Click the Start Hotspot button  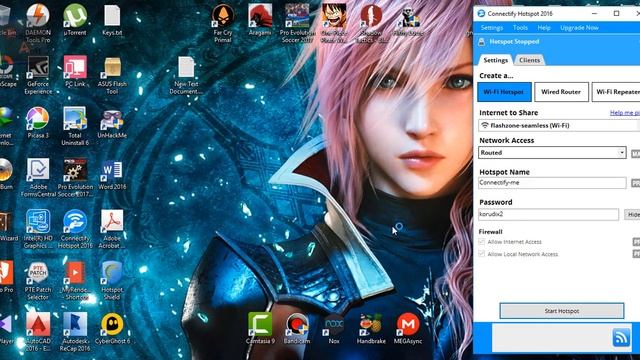click(562, 311)
